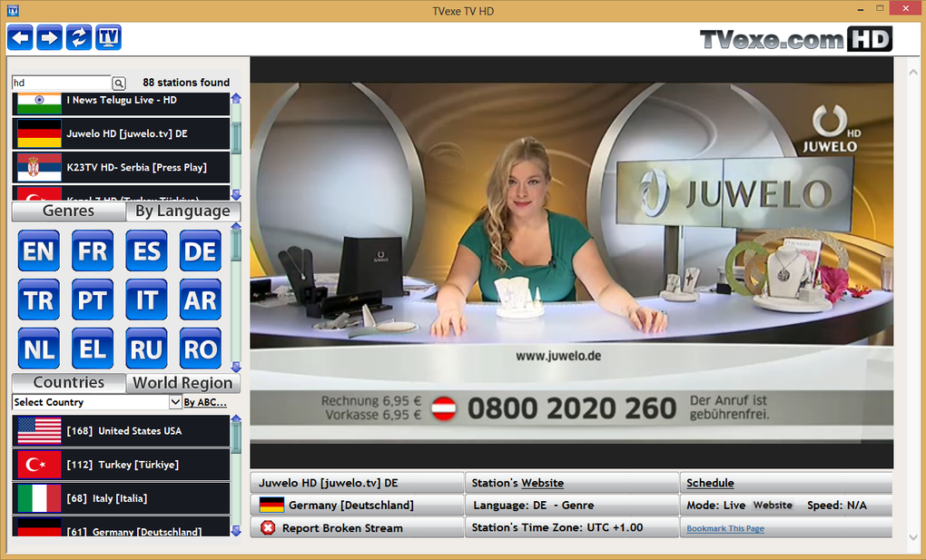Viewport: 926px width, 560px height.
Task: Click Germany [Deutschland] station info cell
Action: (358, 505)
